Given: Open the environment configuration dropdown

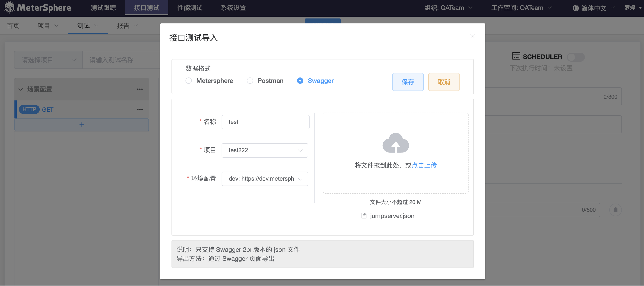Looking at the screenshot, I should (x=265, y=179).
